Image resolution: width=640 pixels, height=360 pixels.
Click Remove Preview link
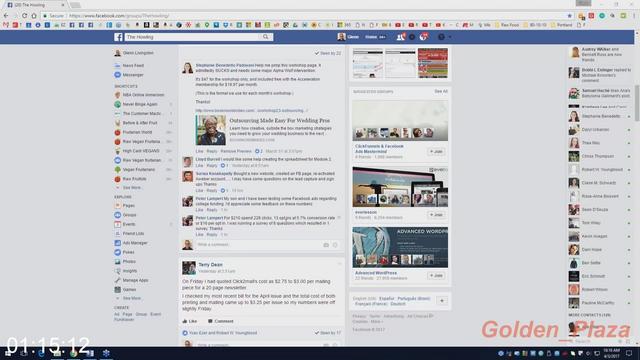click(x=236, y=151)
